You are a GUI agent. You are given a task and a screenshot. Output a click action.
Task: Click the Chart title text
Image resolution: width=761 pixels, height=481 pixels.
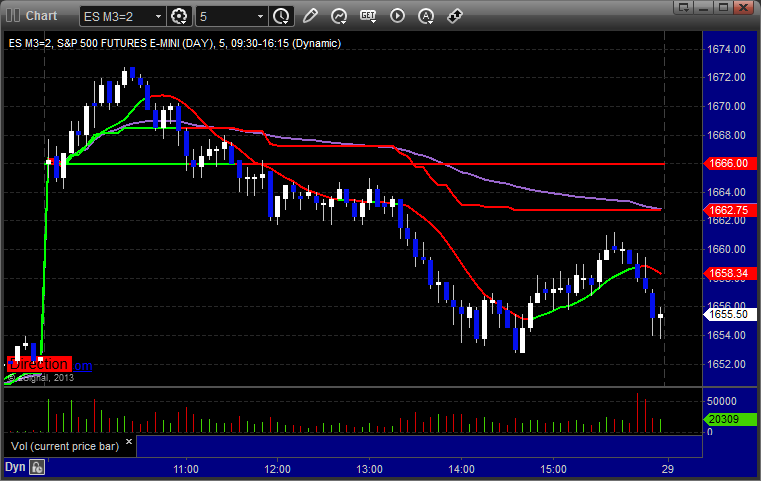[x=41, y=16]
